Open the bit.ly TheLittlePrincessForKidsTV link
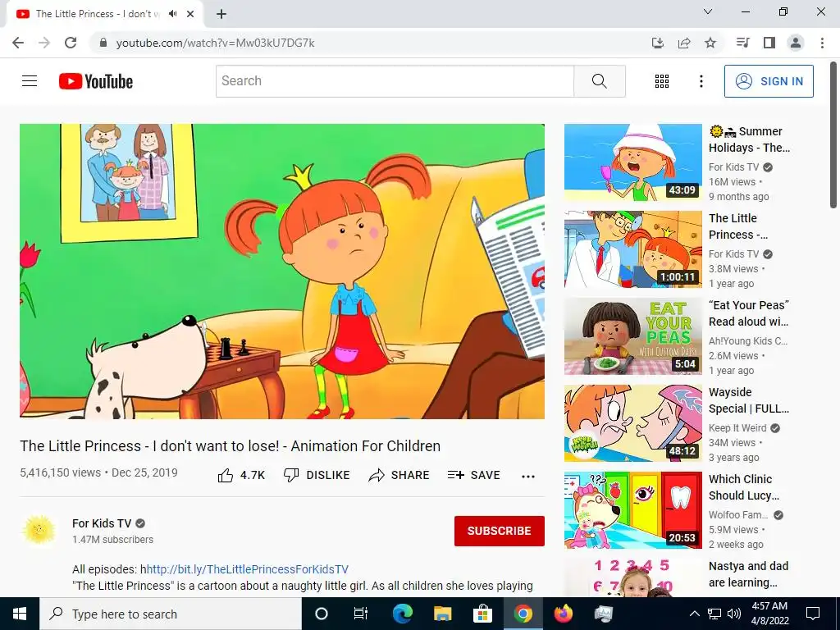The height and width of the screenshot is (630, 840). pyautogui.click(x=248, y=569)
